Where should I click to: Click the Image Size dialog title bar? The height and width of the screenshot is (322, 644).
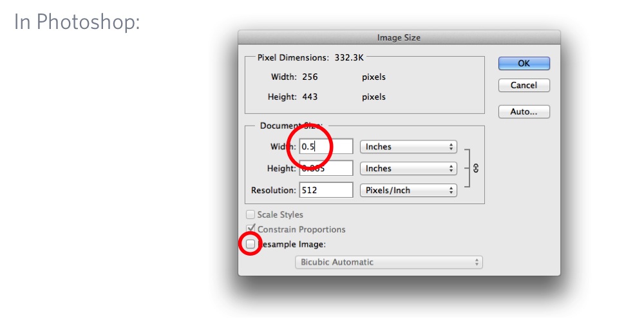(399, 37)
